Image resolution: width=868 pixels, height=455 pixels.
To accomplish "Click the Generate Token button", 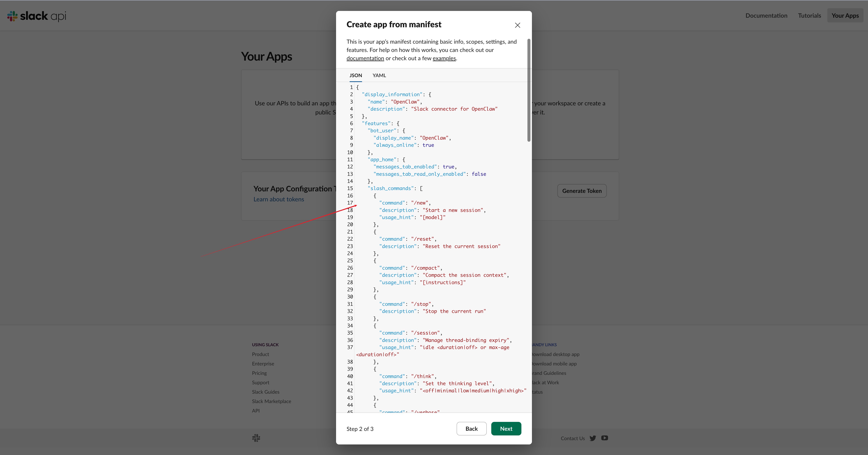I will [582, 191].
